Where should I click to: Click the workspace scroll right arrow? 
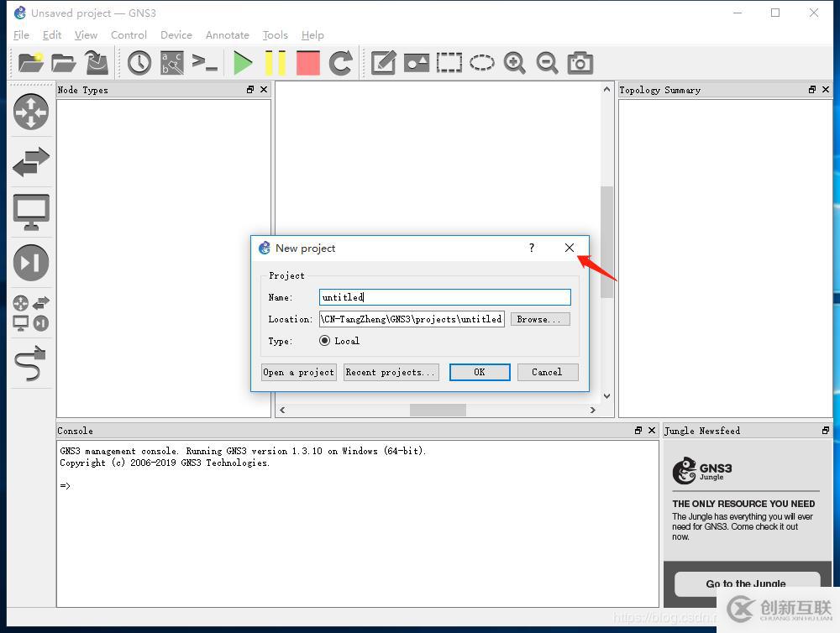(592, 411)
